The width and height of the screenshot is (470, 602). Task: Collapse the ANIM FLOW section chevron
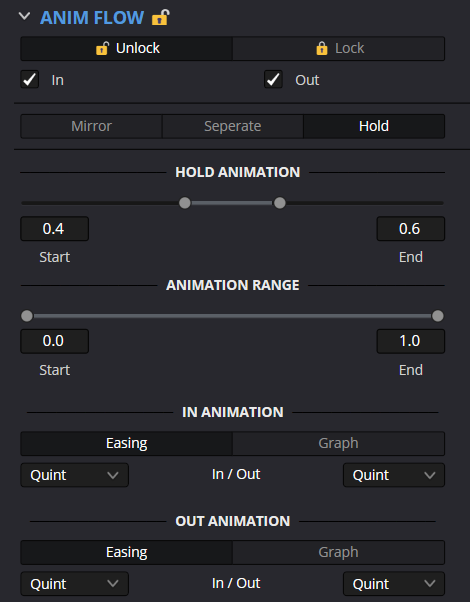pos(24,17)
